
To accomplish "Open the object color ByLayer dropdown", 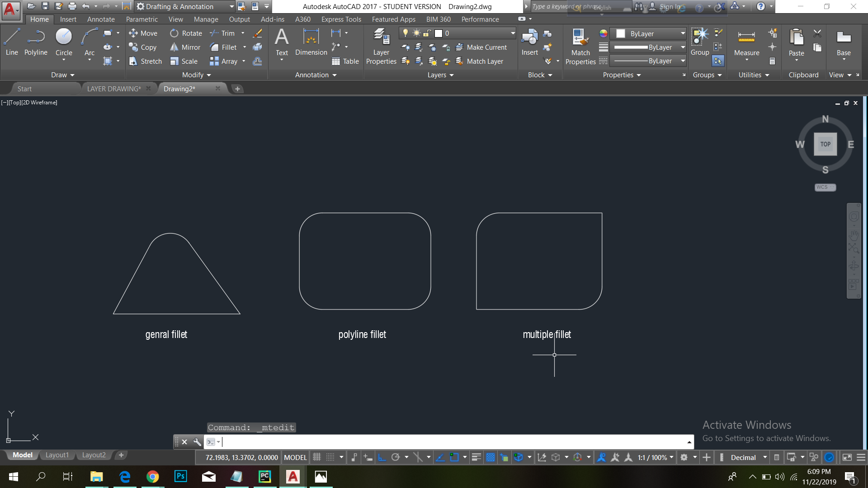I will tap(648, 33).
